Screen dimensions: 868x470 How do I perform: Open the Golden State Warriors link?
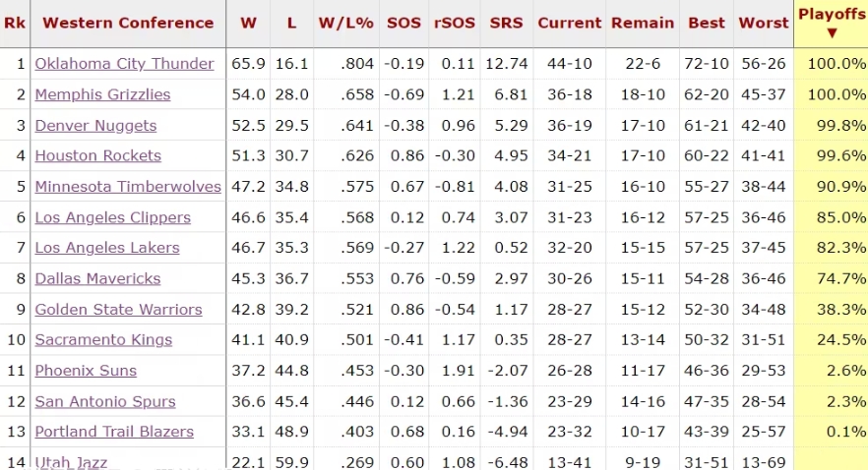[x=118, y=310]
